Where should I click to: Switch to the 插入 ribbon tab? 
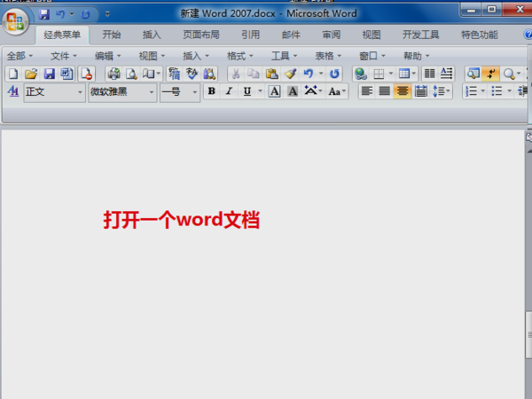(x=152, y=35)
